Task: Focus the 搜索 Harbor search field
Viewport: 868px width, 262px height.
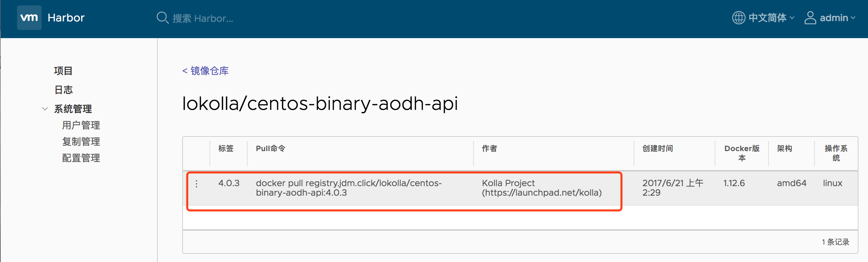Action: [203, 18]
